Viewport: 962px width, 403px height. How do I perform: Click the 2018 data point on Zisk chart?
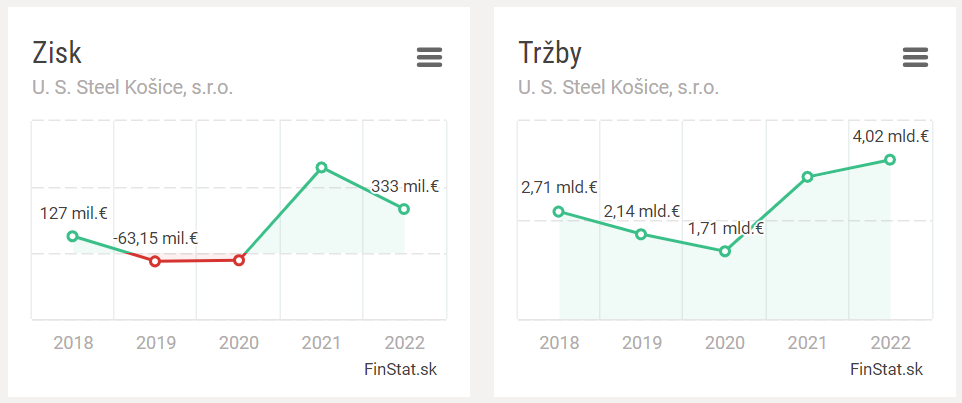tap(72, 236)
